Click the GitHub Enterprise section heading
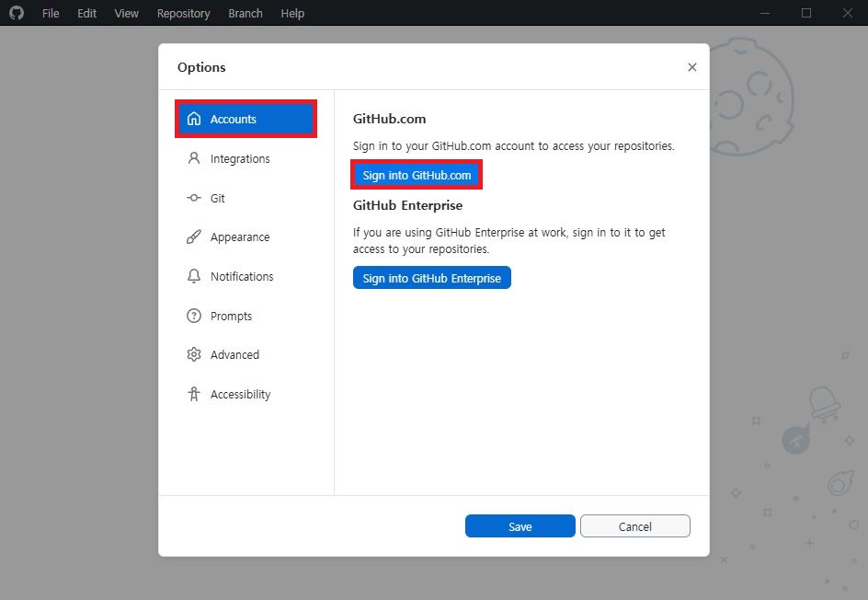The height and width of the screenshot is (600, 868). tap(407, 205)
